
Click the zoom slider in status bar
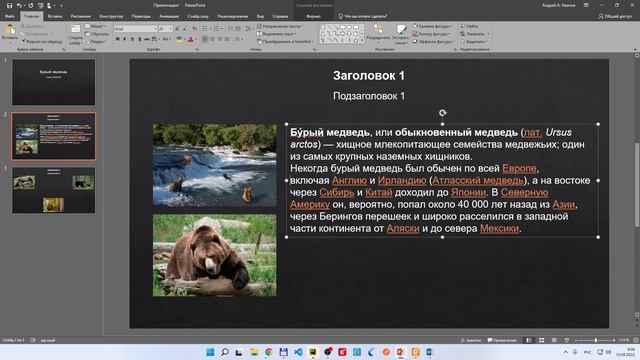pyautogui.click(x=596, y=340)
